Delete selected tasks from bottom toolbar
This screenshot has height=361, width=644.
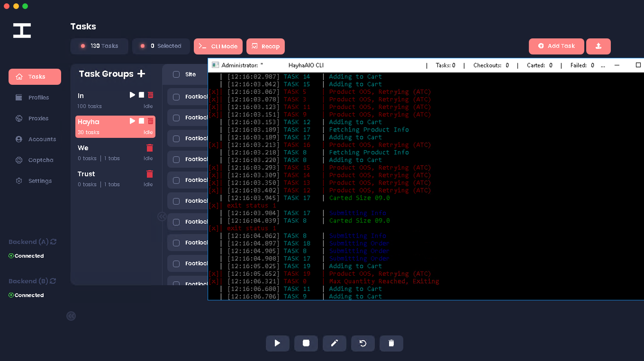click(x=391, y=343)
